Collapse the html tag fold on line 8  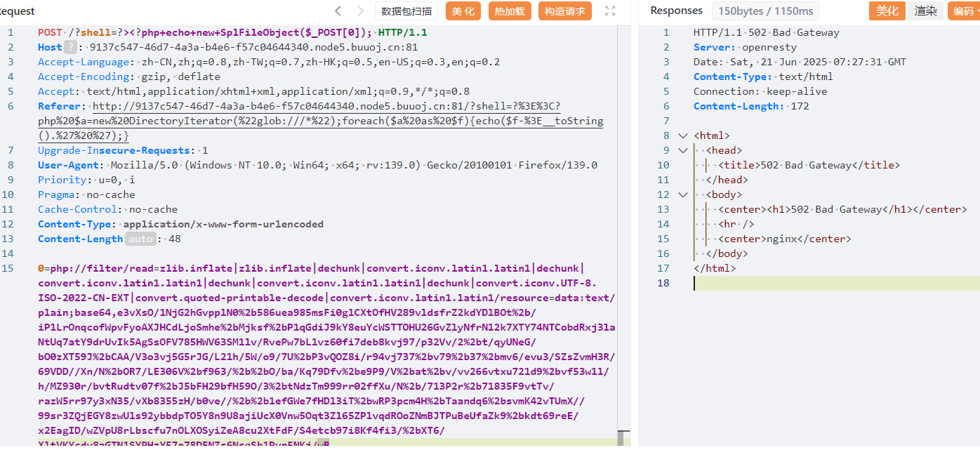(682, 135)
